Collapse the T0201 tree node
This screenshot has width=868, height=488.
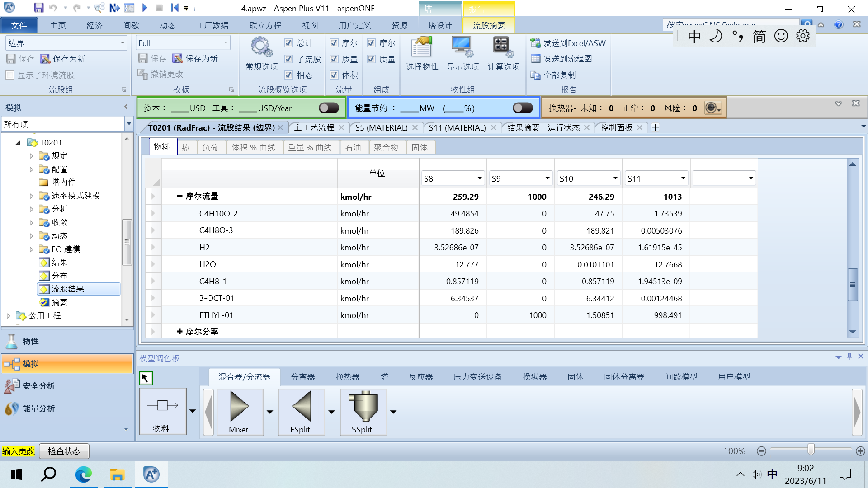pos(18,142)
